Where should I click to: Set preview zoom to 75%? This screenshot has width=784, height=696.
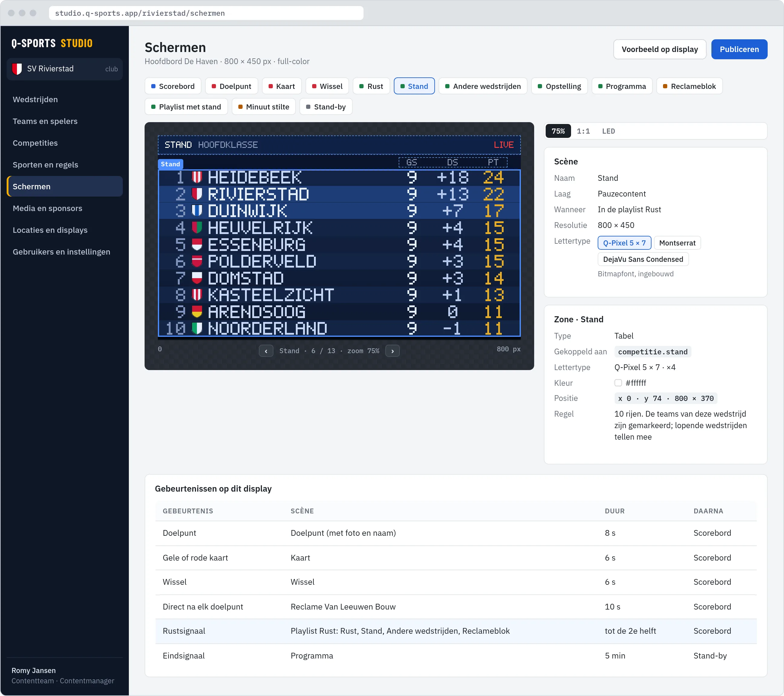click(x=558, y=131)
